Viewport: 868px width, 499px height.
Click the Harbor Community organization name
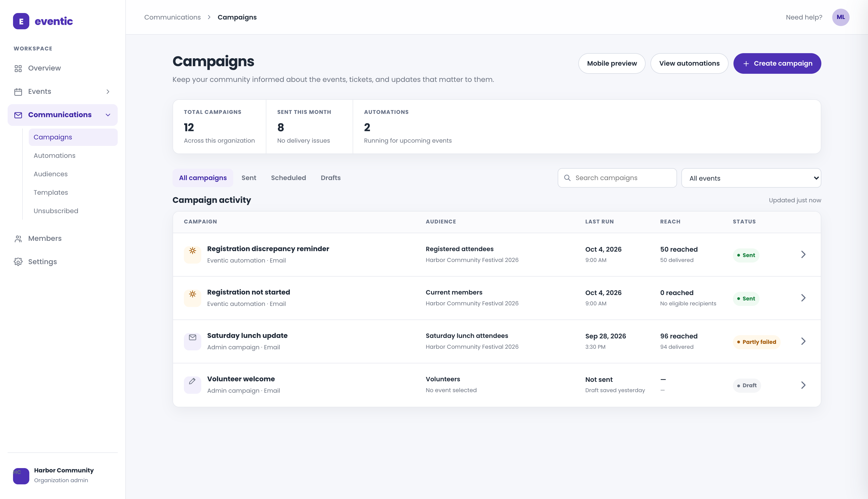pos(63,471)
